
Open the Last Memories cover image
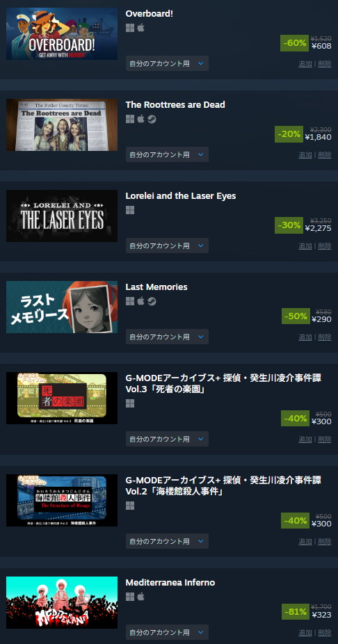pos(62,307)
